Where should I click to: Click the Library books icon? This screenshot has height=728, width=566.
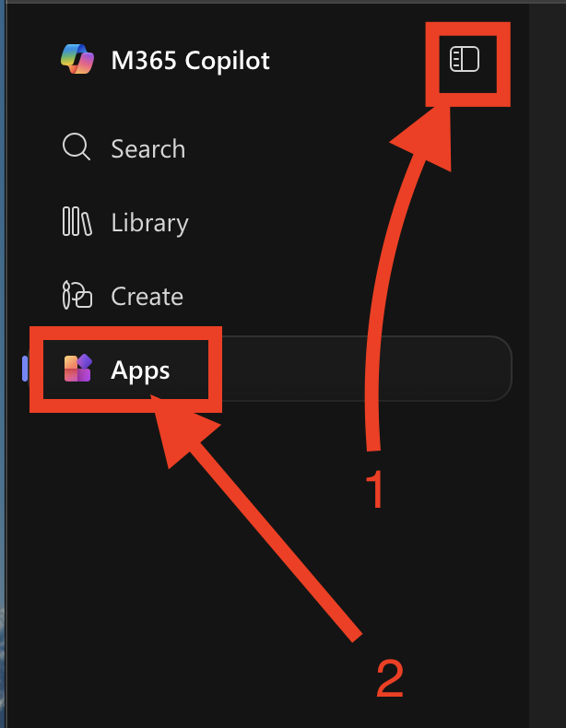(77, 221)
